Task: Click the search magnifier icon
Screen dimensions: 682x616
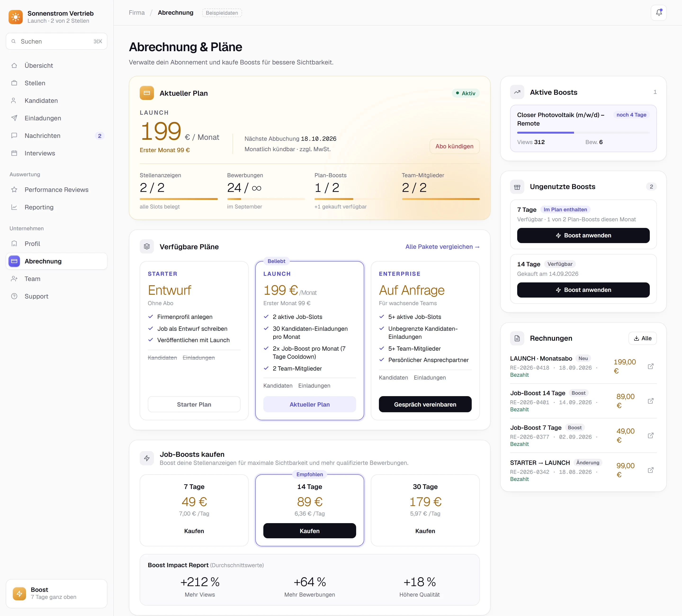Action: (13, 41)
